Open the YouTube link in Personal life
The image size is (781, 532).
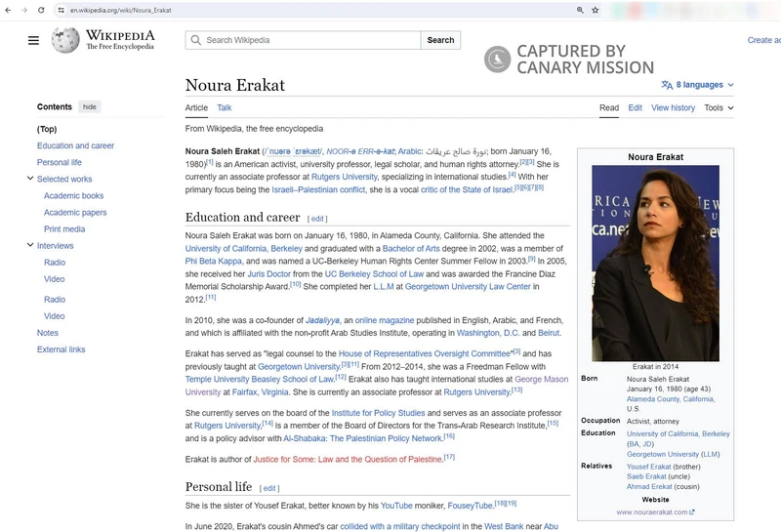[396, 506]
